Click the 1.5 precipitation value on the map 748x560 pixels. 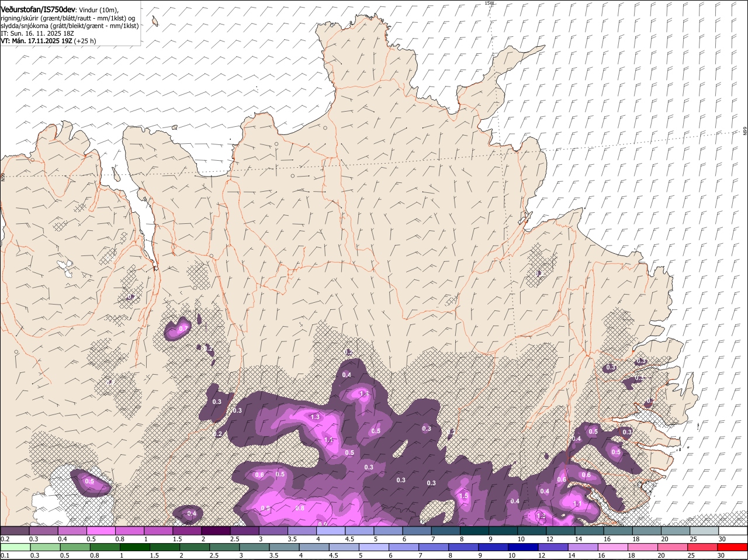coord(463,496)
